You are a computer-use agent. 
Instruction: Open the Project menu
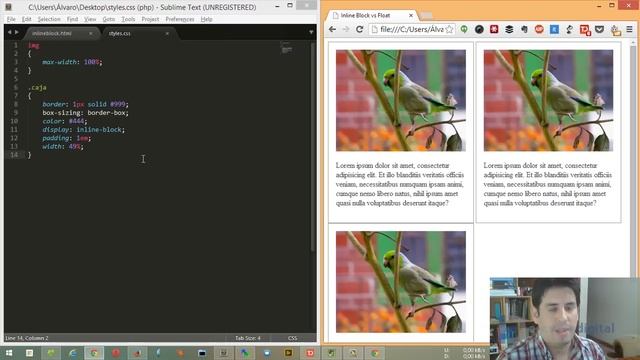click(x=150, y=19)
